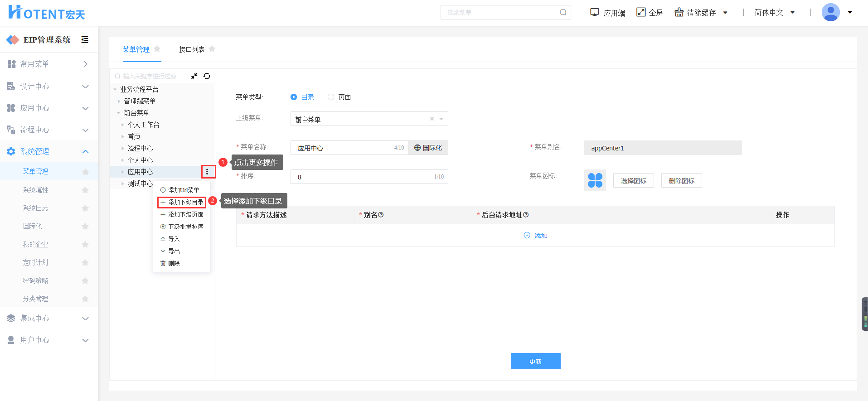Expand the 管理端菜单 tree node
This screenshot has height=401, width=868.
coord(119,101)
